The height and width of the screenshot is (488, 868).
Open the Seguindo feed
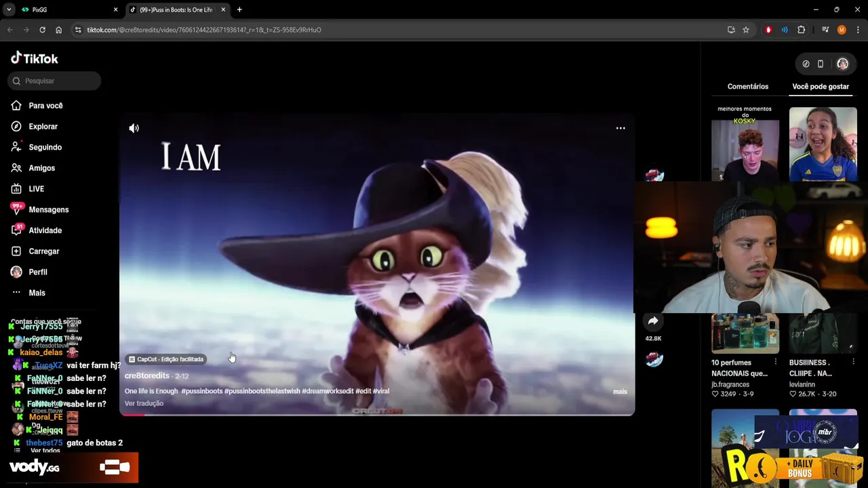click(45, 147)
